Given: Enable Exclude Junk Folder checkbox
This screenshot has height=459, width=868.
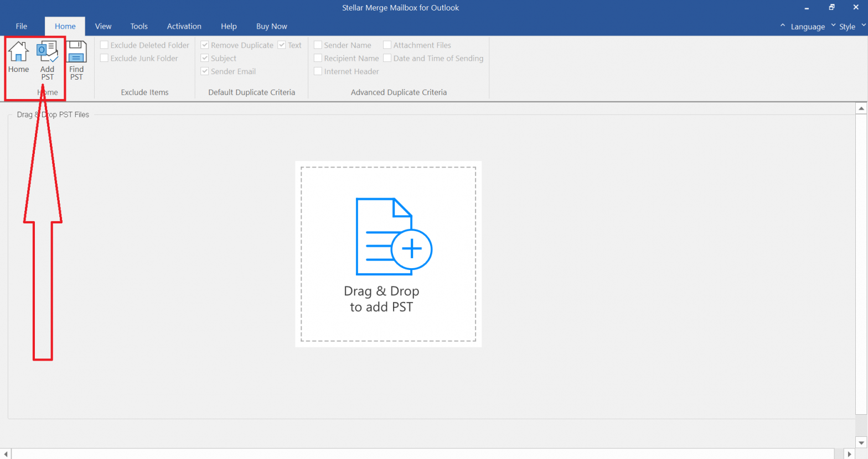Looking at the screenshot, I should tap(104, 58).
